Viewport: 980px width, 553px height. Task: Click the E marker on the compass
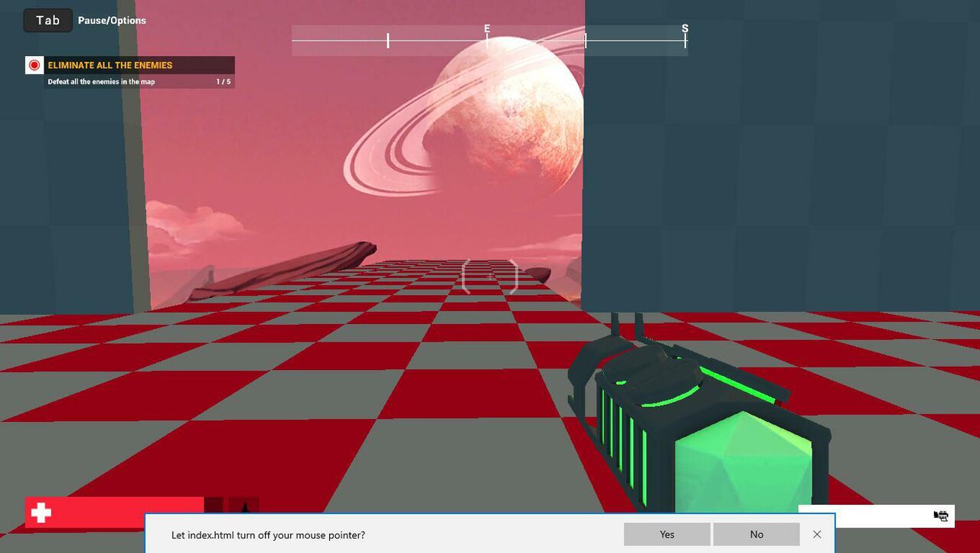point(487,29)
